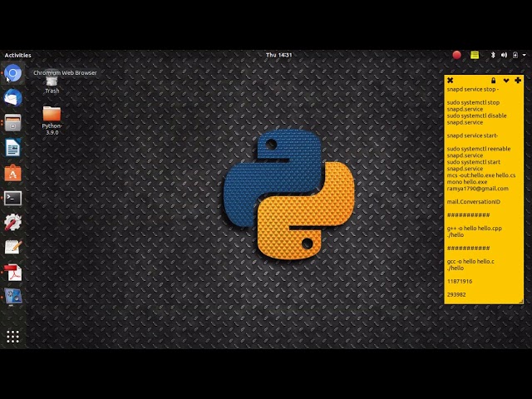Image resolution: width=532 pixels, height=399 pixels.
Task: Click the 'ramya1790@gmail.com' text in the note
Action: point(478,189)
